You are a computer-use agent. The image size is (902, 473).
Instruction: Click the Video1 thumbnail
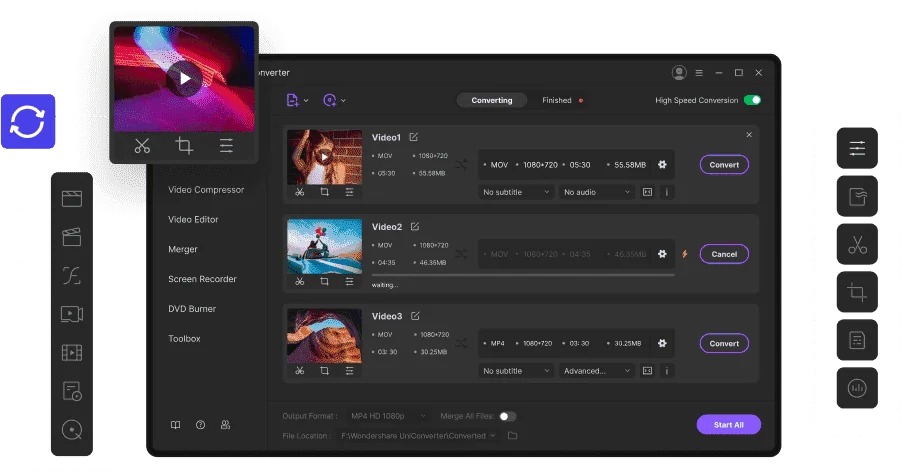tap(324, 157)
